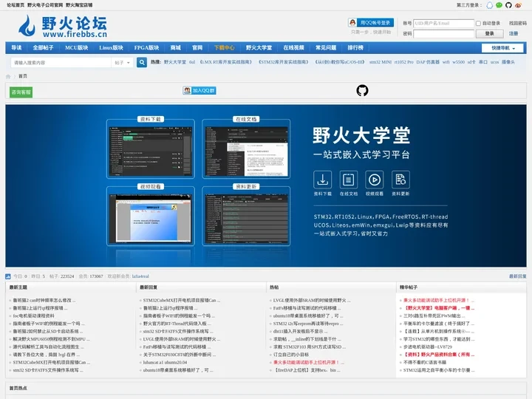Click the 找回密码 link
Image resolution: width=532 pixels, height=399 pixels.
point(518,24)
